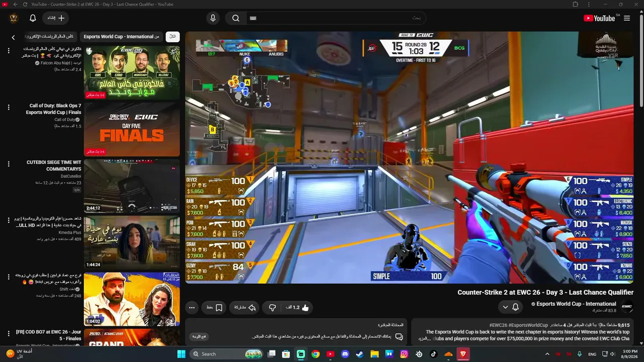Open the CUTEBOI siege video thumbnail

[132, 186]
